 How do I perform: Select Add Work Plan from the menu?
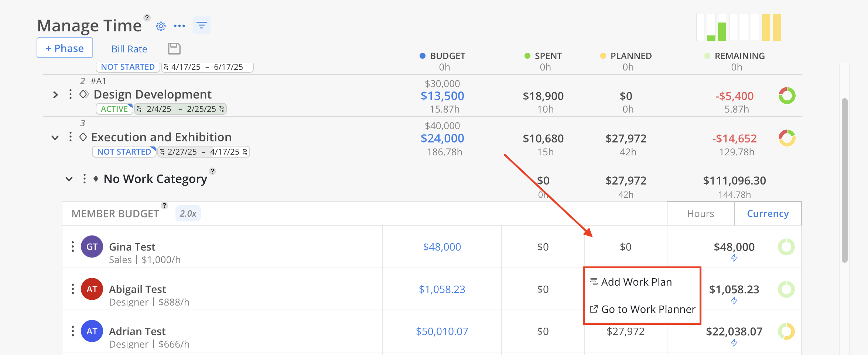(636, 282)
